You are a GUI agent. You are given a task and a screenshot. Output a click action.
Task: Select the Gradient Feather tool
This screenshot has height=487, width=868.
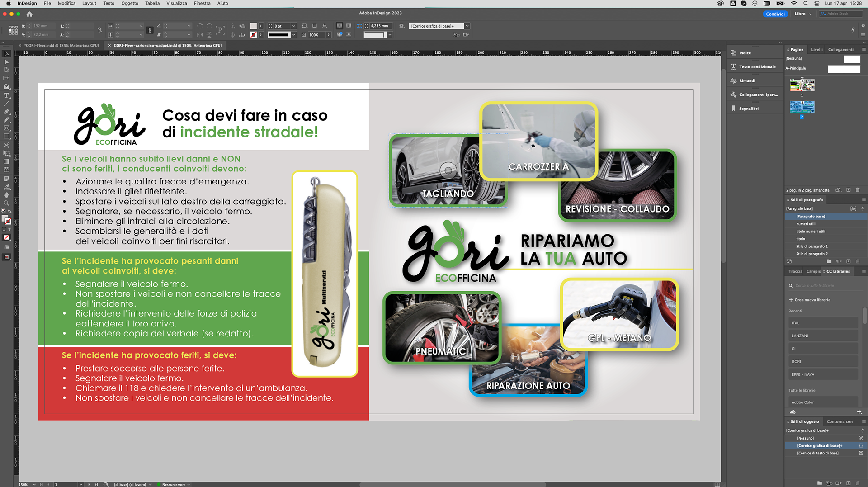(x=6, y=170)
